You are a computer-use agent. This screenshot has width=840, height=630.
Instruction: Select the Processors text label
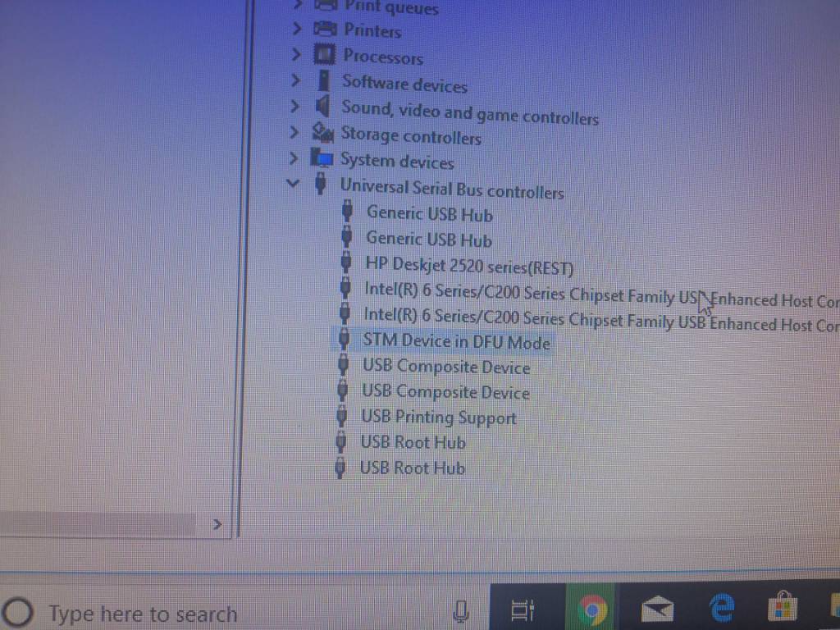click(383, 57)
